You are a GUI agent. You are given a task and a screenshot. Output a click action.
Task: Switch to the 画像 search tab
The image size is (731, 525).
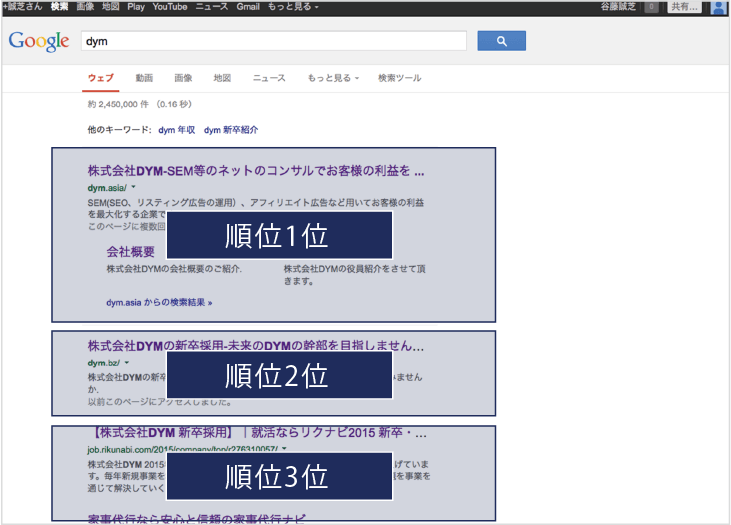pos(183,78)
